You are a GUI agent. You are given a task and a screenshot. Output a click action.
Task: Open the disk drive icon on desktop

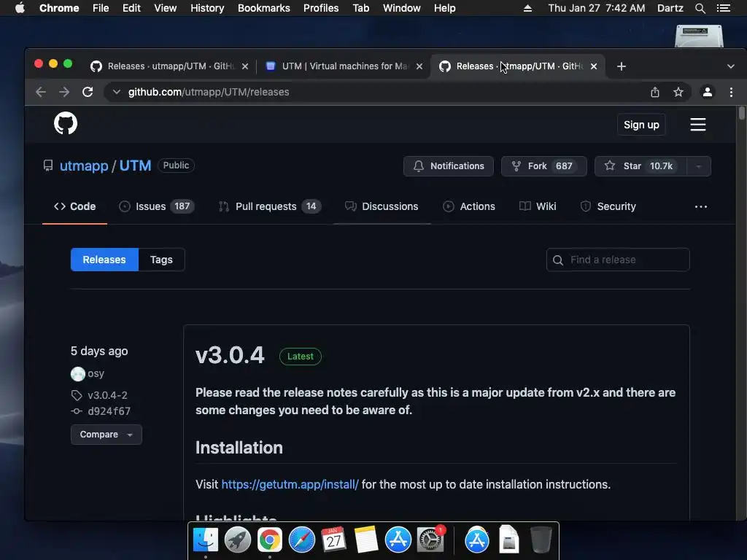click(699, 36)
